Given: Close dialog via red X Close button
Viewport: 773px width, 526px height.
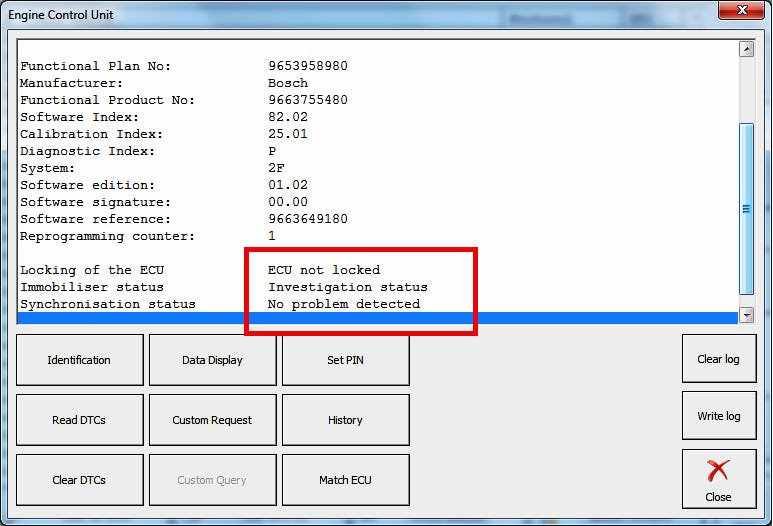Looking at the screenshot, I should (719, 479).
